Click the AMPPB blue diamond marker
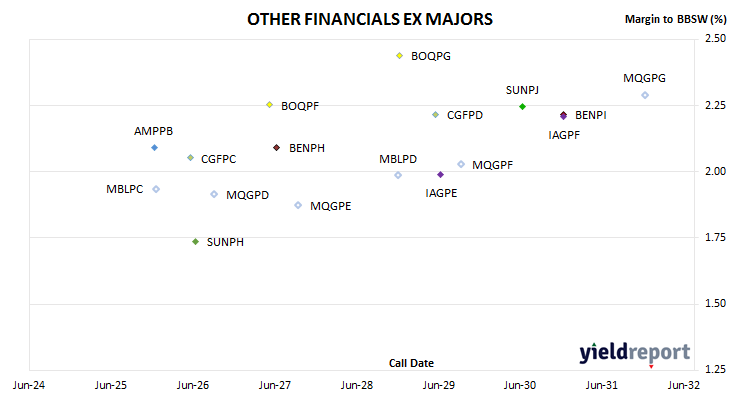Viewport: 730px width, 399px height. point(155,148)
